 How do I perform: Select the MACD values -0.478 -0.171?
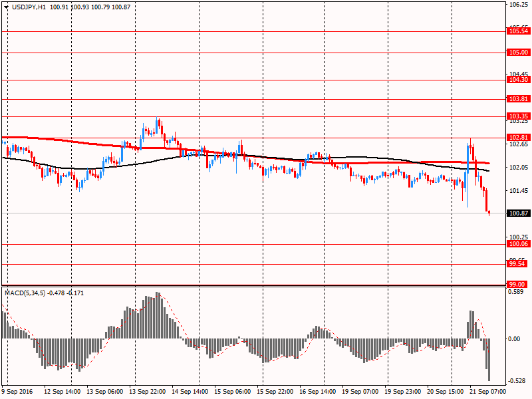65,293
